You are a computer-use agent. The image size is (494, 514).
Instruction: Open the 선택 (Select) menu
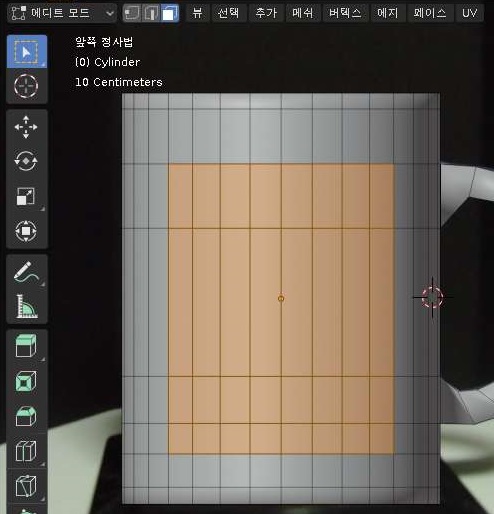click(x=229, y=13)
